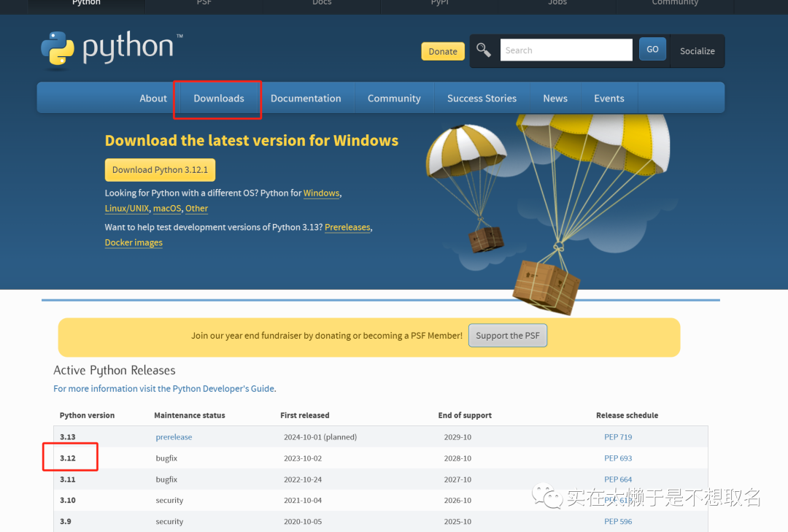Viewport: 788px width, 532px height.
Task: Open the Docker images link
Action: coord(134,243)
